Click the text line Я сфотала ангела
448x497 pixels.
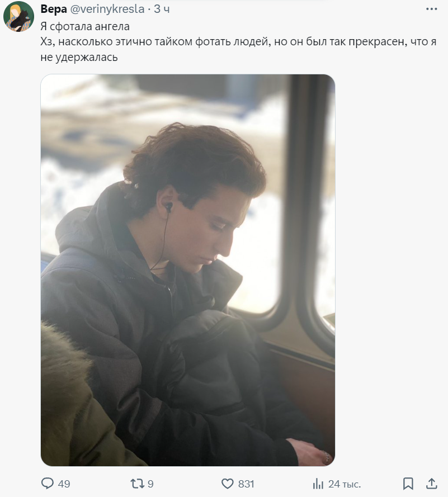point(85,26)
